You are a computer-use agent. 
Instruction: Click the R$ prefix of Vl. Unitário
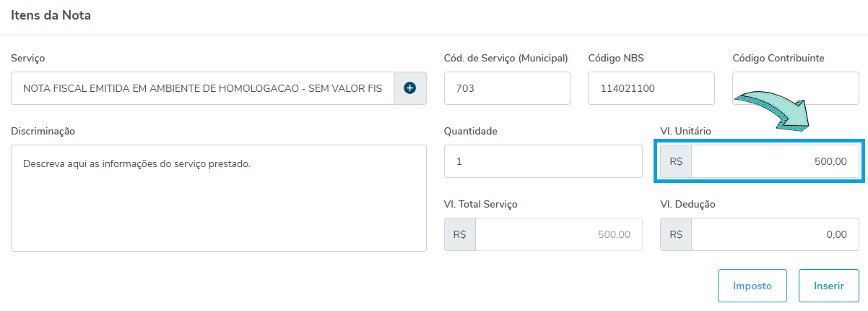pos(676,161)
